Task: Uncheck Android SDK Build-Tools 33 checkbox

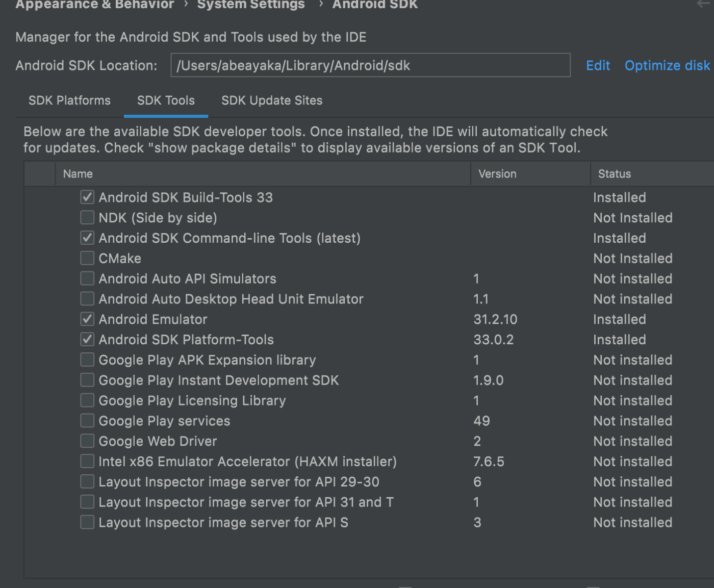Action: click(x=87, y=197)
